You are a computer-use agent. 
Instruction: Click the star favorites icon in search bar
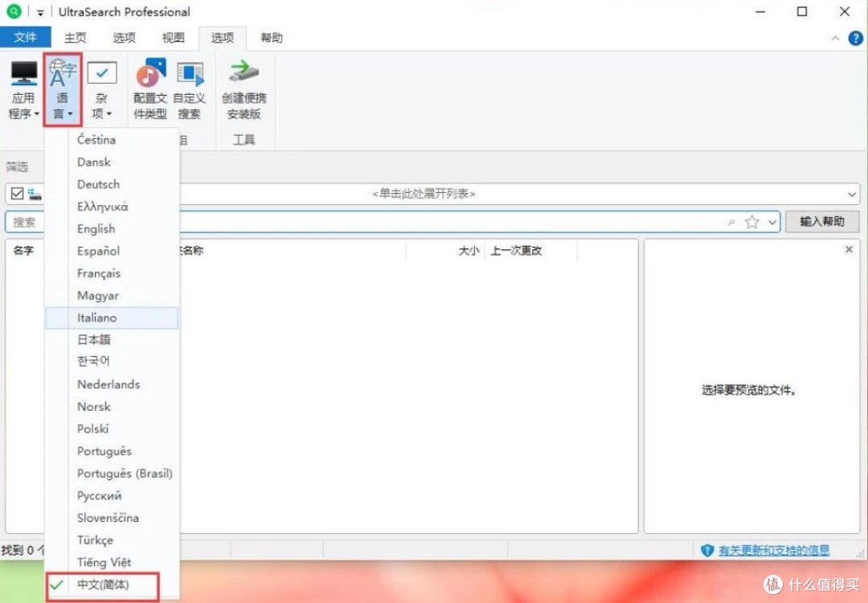(x=751, y=222)
